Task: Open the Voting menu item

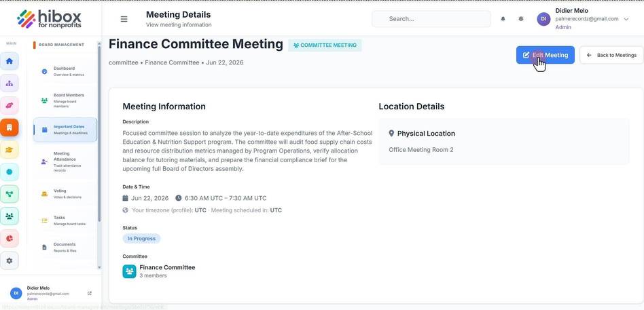Action: click(65, 193)
